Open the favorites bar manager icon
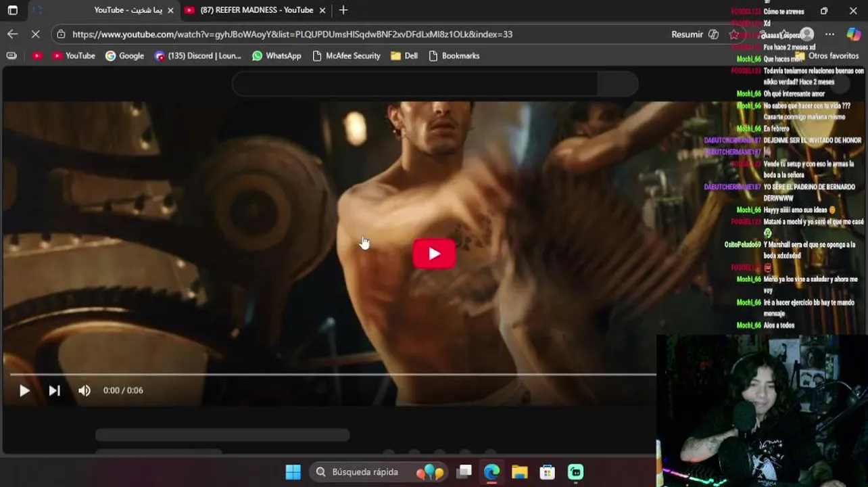 pyautogui.click(x=11, y=55)
